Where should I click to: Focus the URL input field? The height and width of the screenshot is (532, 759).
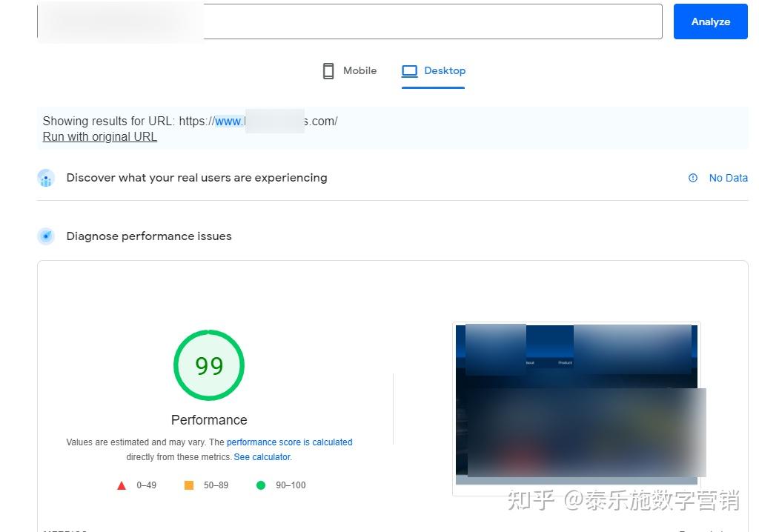[350, 21]
